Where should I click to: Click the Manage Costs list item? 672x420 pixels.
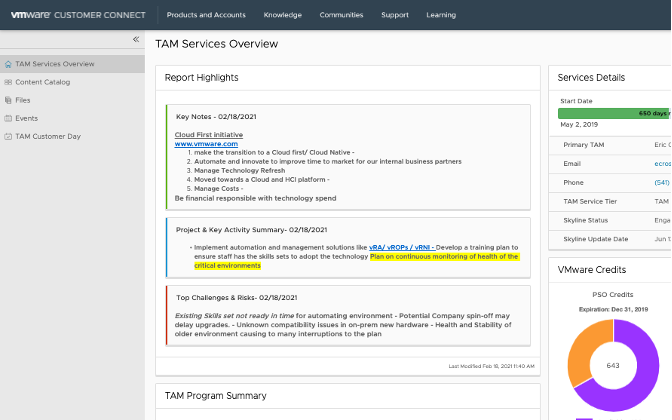pos(219,189)
